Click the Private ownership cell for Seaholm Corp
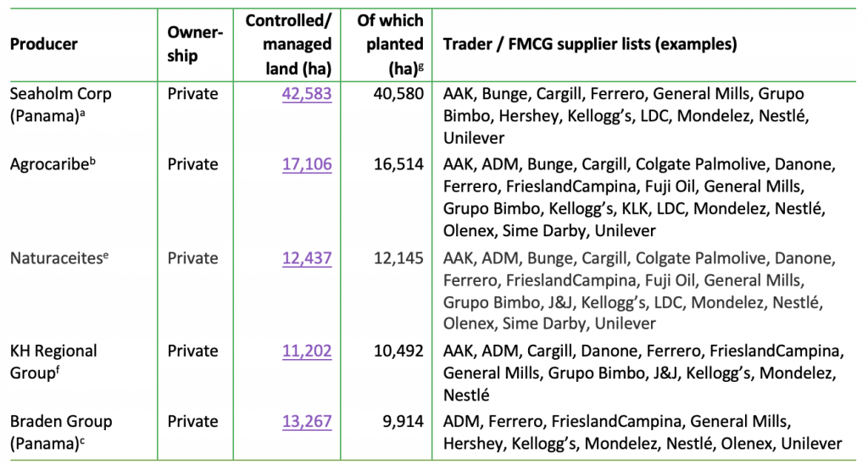 click(193, 94)
